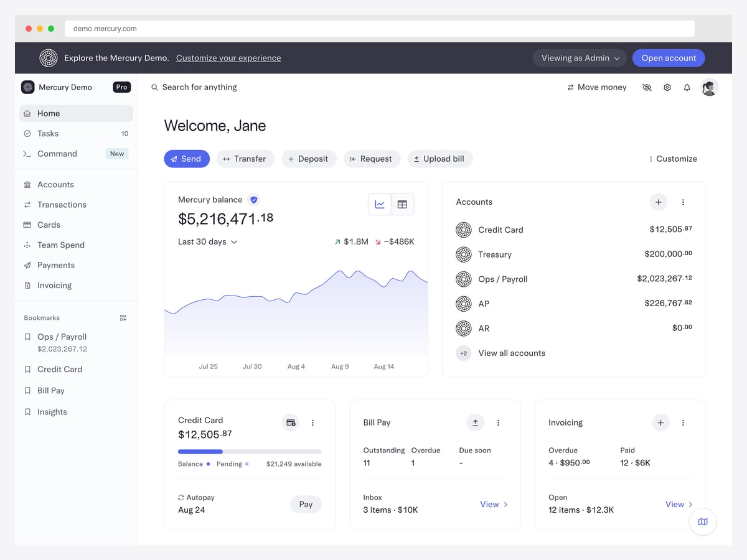
Task: Open Team Spend in the sidebar
Action: pos(76,245)
